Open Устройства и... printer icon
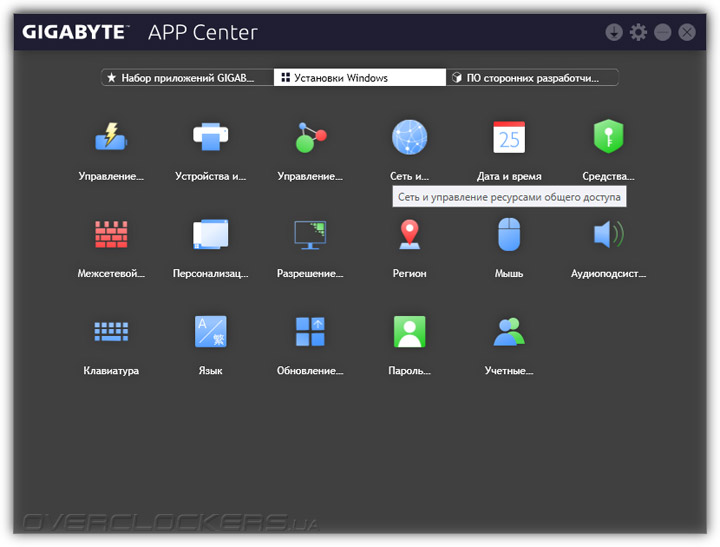This screenshot has height=547, width=720. (210, 136)
